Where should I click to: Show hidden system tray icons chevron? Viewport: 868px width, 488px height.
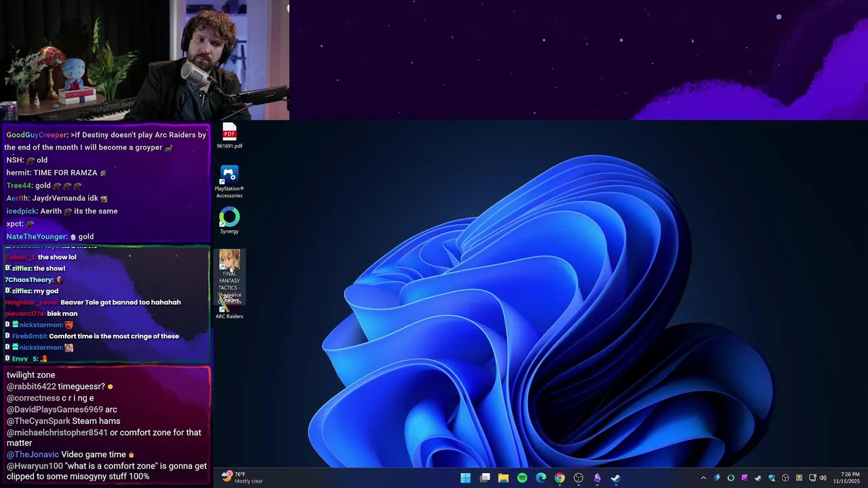703,478
